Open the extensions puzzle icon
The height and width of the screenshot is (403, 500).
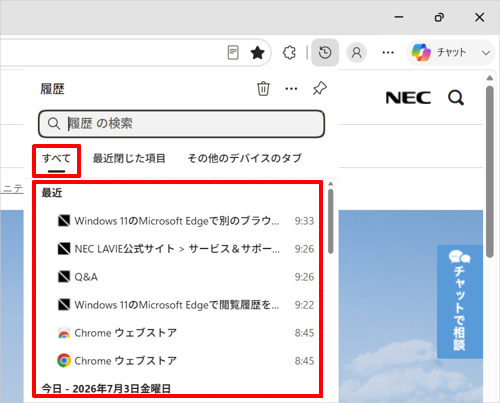point(289,53)
